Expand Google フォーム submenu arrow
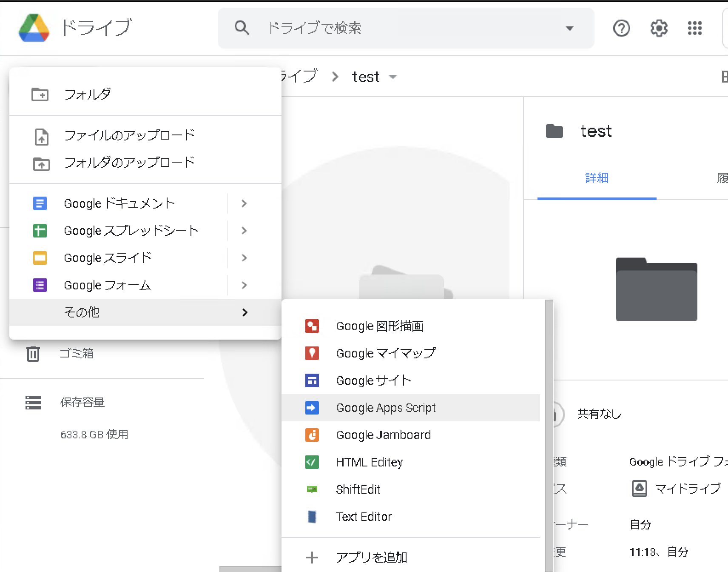Screen dimensions: 728x572 [244, 285]
